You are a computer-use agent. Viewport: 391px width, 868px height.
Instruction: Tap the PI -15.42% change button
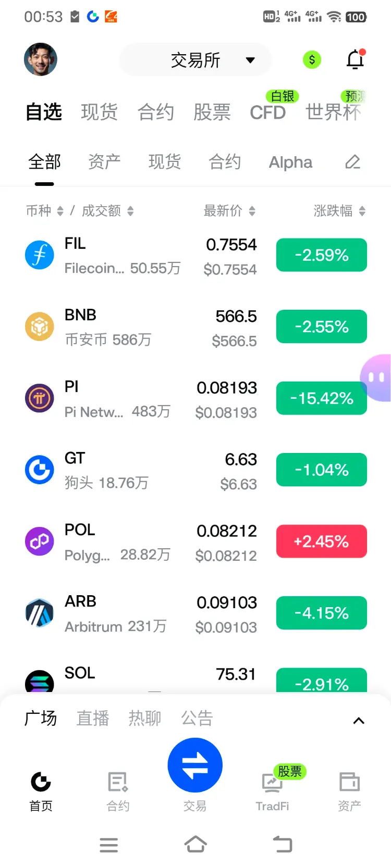(322, 398)
